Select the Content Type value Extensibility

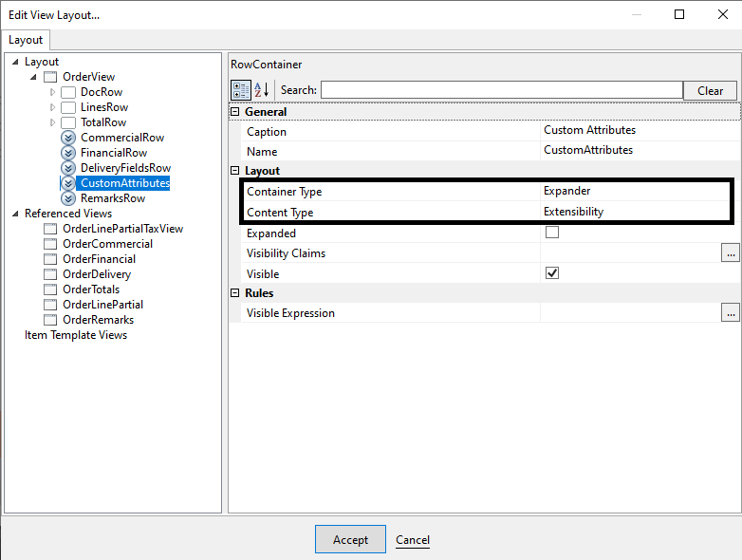(573, 212)
